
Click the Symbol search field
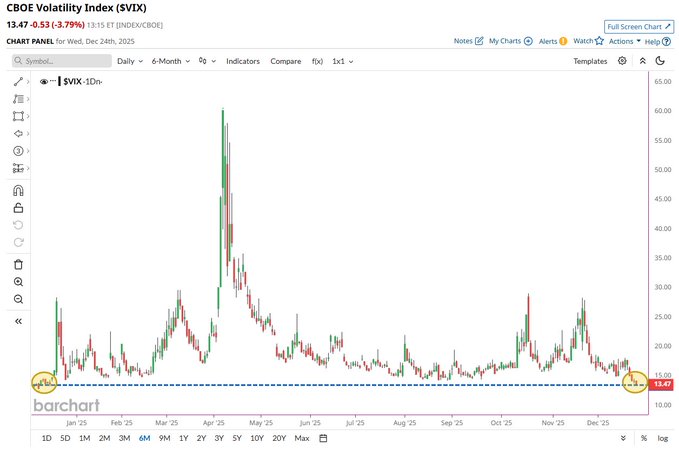click(x=61, y=61)
